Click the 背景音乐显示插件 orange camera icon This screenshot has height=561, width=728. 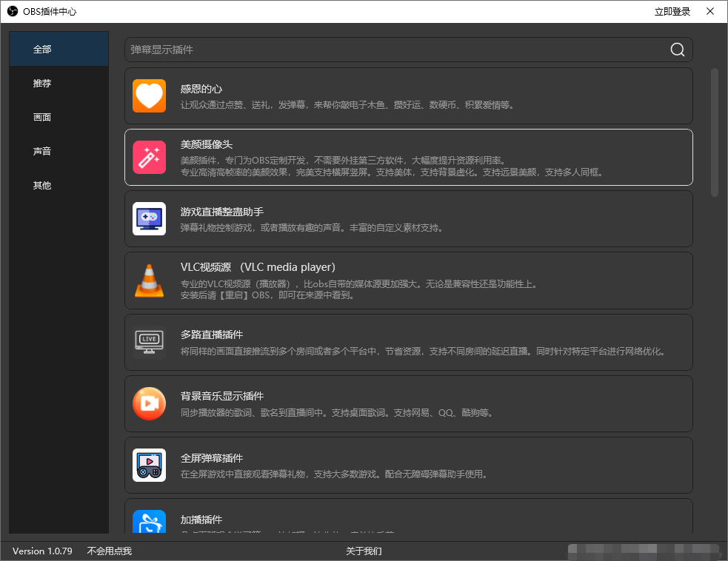coord(149,403)
